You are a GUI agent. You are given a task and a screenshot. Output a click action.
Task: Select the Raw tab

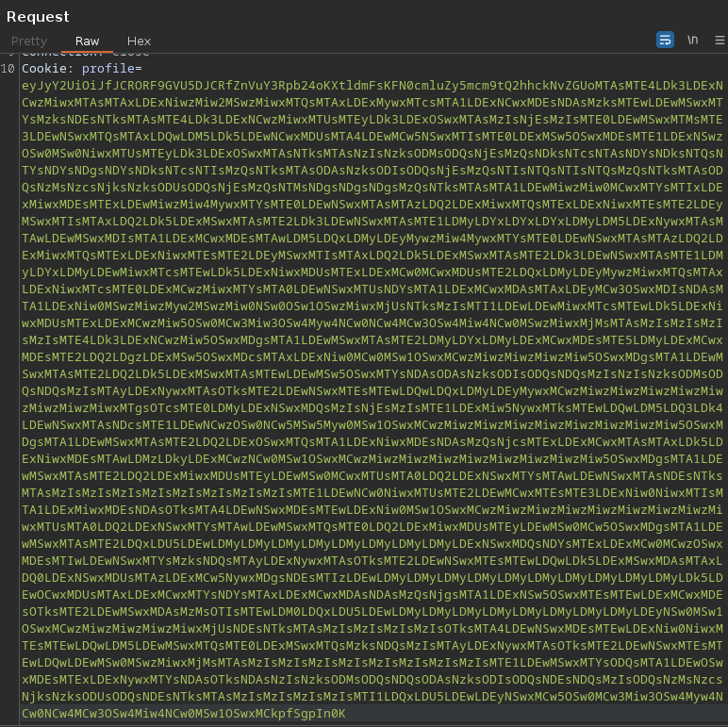pyautogui.click(x=87, y=41)
